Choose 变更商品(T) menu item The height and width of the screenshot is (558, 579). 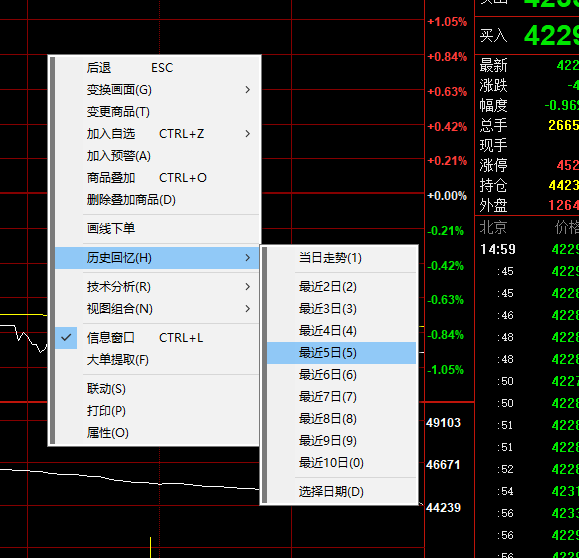click(x=157, y=112)
